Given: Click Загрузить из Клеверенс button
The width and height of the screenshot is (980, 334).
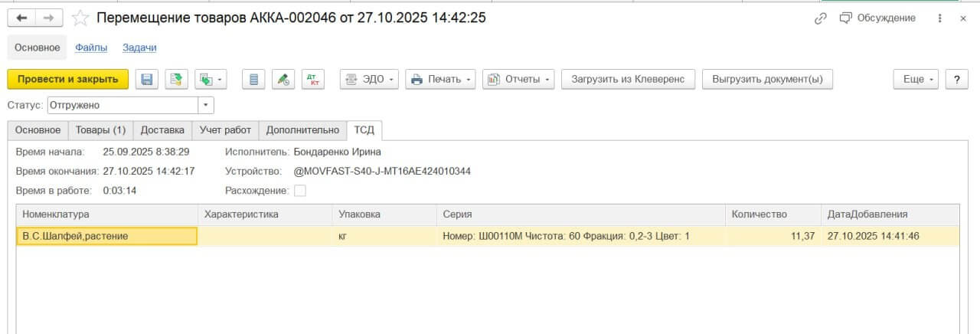Looking at the screenshot, I should [628, 79].
